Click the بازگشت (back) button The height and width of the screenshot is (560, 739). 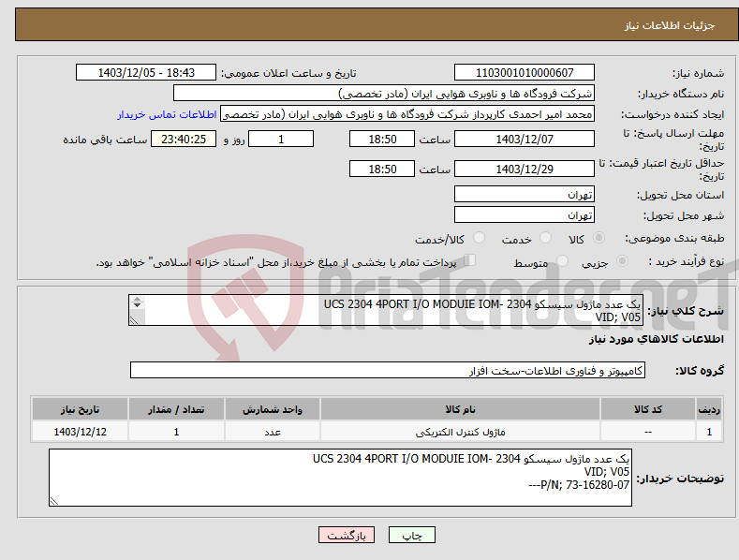pos(347,535)
